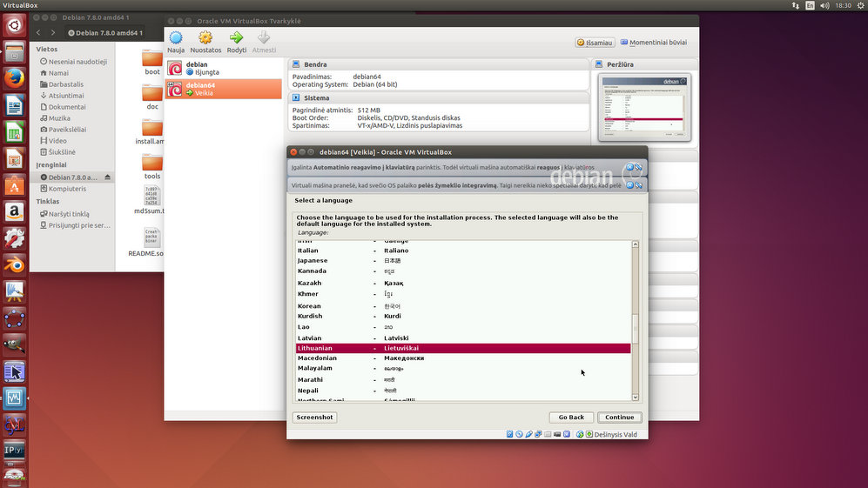Click the Go Back button
868x488 pixels.
coord(571,418)
